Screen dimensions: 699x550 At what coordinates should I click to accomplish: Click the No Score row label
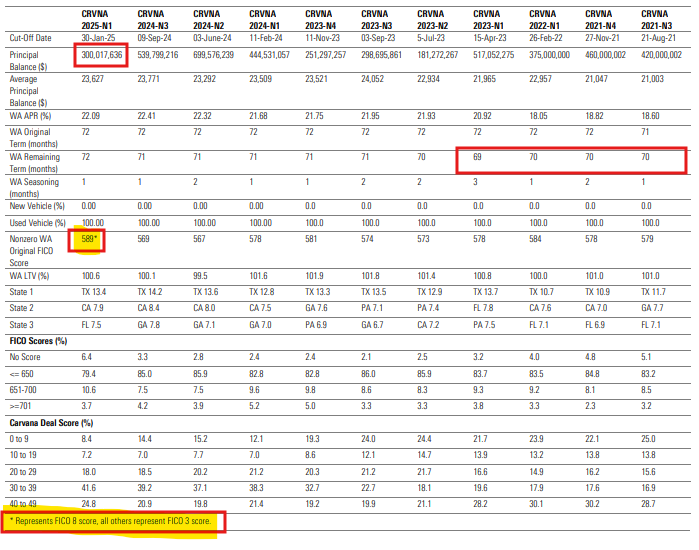pos(25,357)
